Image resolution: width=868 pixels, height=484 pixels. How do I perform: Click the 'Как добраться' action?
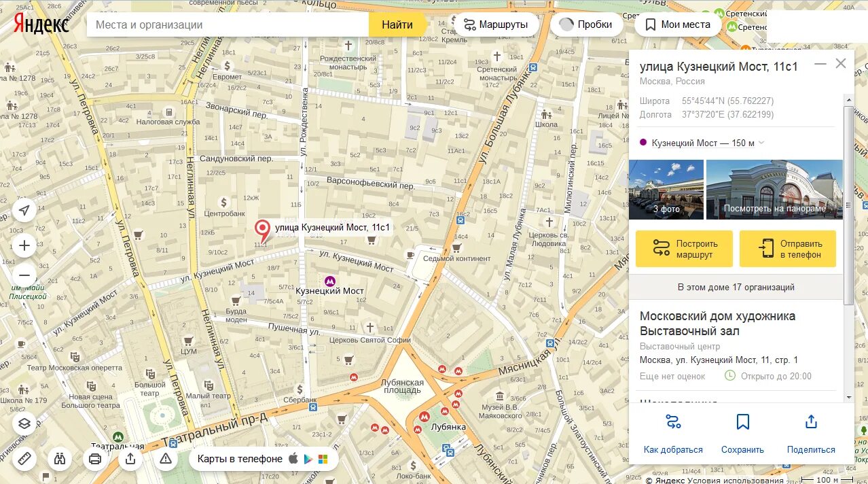[x=673, y=435]
